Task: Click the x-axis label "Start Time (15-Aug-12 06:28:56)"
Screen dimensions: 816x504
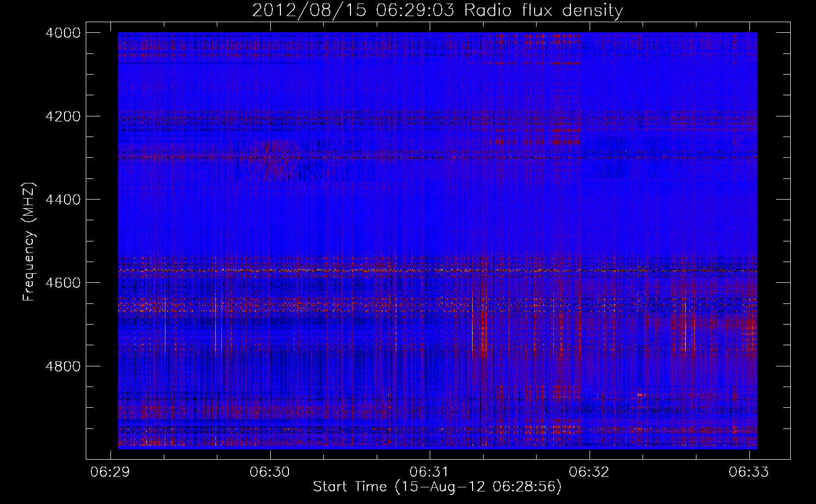Action: (437, 487)
